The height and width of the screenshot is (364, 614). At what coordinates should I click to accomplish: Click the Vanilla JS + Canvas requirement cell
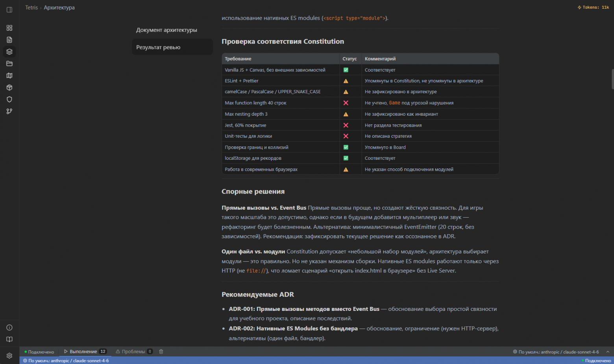281,70
